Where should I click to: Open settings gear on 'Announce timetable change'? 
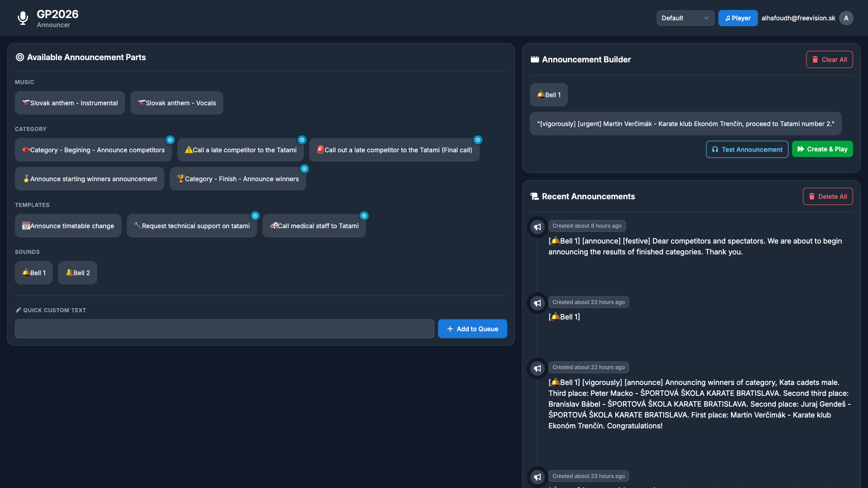[120, 216]
